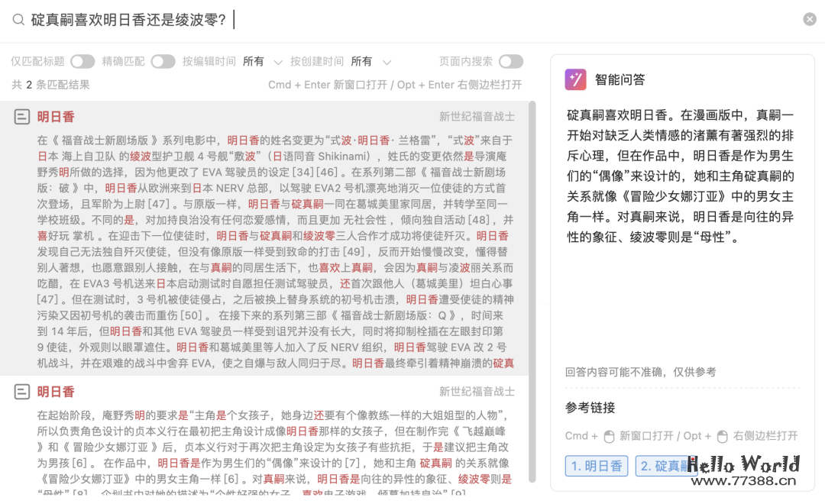
Task: Click 新世纪福音战士 label on second result
Action: 477,392
